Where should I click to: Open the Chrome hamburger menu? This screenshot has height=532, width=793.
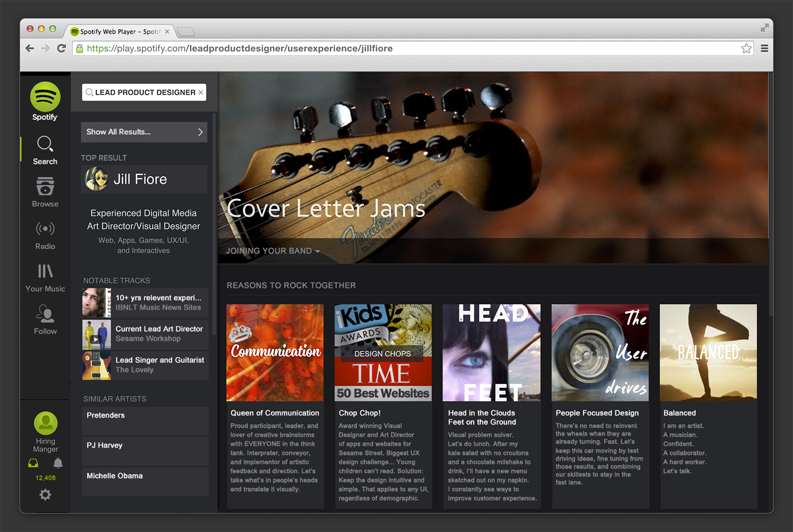click(x=764, y=49)
